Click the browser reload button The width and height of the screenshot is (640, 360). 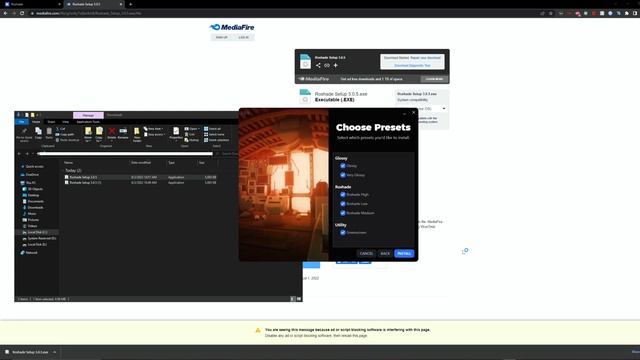pos(22,13)
